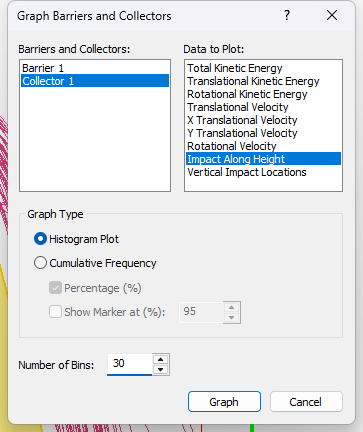Image resolution: width=363 pixels, height=432 pixels.
Task: Decrease Number of Bins with down arrow
Action: [x=161, y=369]
